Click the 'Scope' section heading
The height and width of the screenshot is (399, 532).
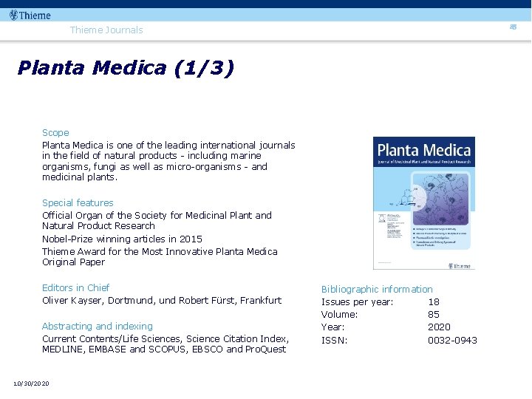[x=55, y=133]
